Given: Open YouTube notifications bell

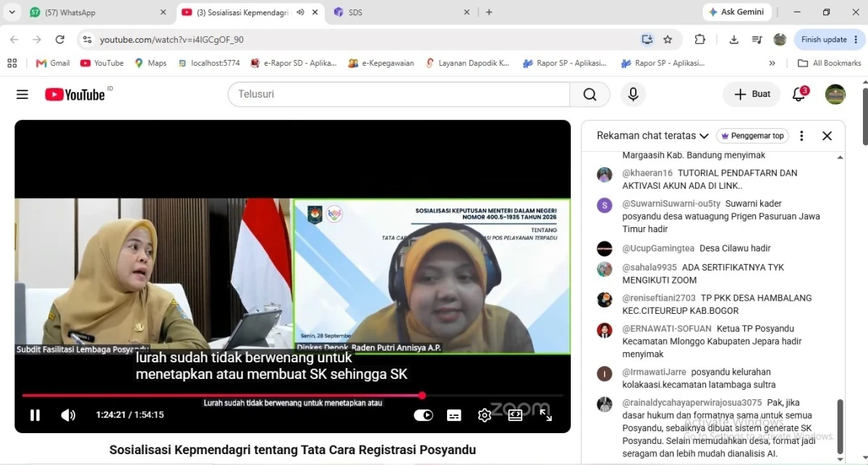Looking at the screenshot, I should [x=799, y=94].
